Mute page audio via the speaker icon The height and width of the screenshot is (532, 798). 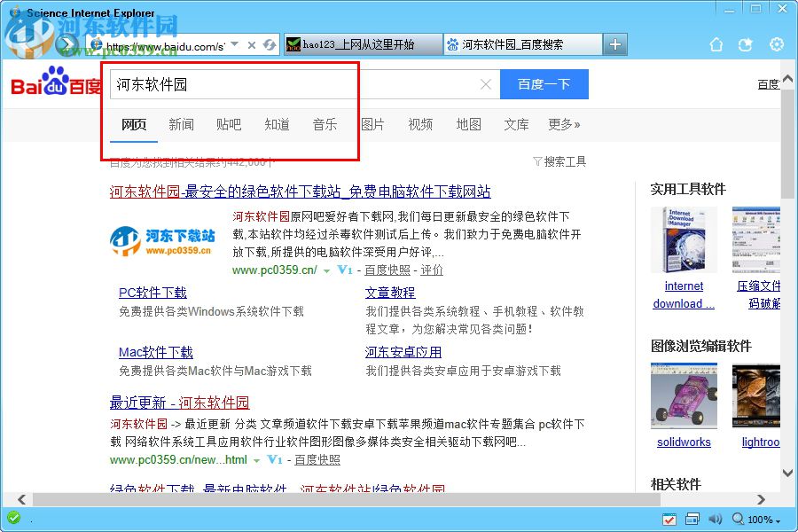[716, 519]
